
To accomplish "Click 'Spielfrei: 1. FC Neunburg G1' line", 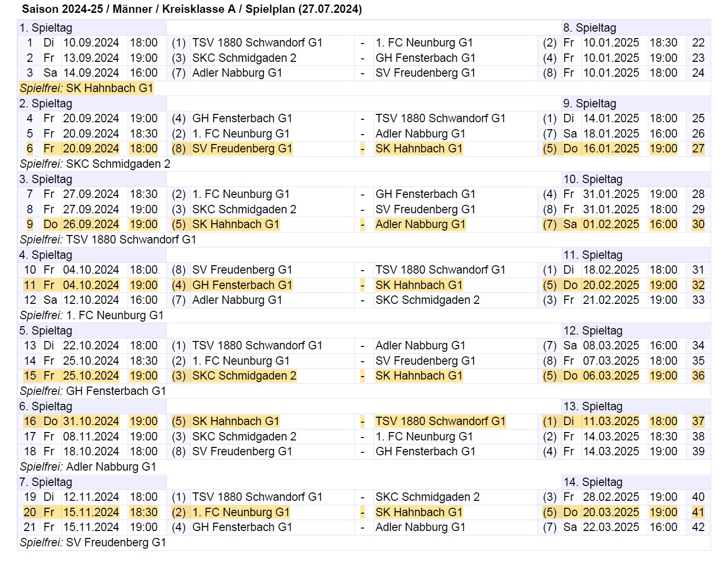I will pos(92,315).
